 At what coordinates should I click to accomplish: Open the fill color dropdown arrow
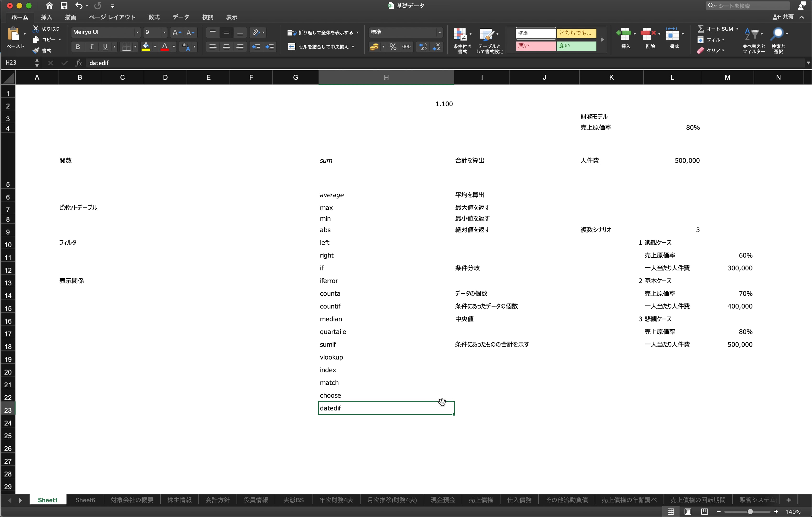pos(155,47)
